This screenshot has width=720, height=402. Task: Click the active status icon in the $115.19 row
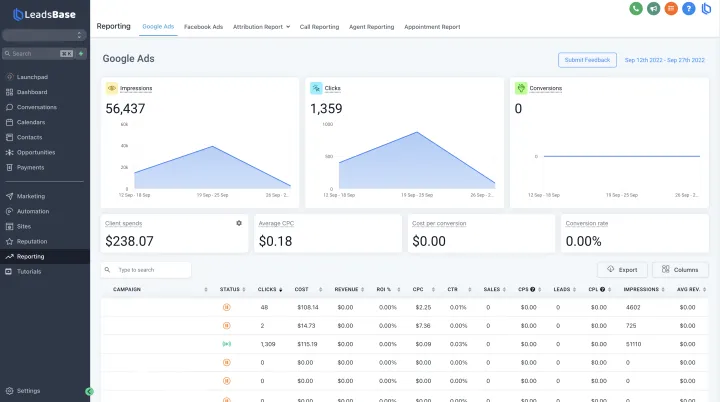coord(226,344)
